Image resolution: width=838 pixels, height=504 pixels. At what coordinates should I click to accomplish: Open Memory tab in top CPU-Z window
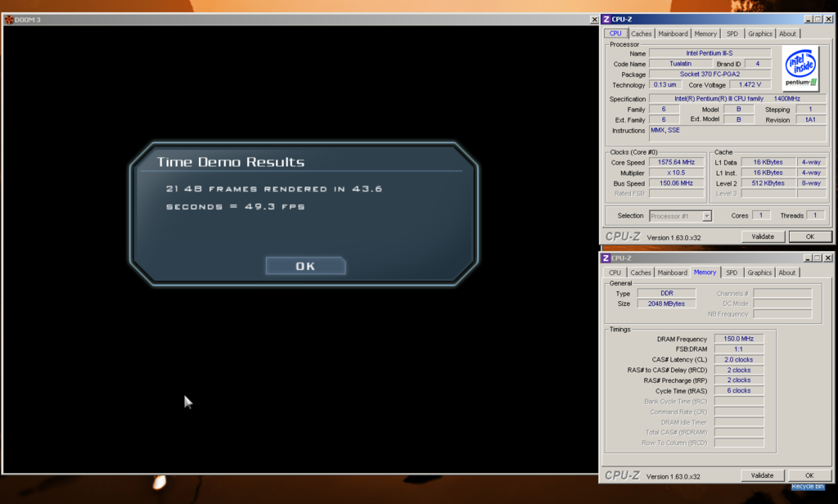click(705, 34)
